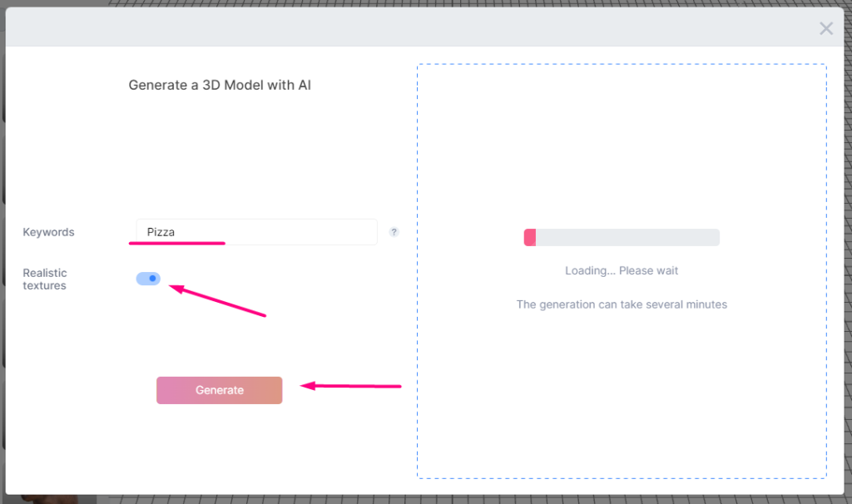Click the help question mark icon
The width and height of the screenshot is (852, 504).
coord(394,232)
